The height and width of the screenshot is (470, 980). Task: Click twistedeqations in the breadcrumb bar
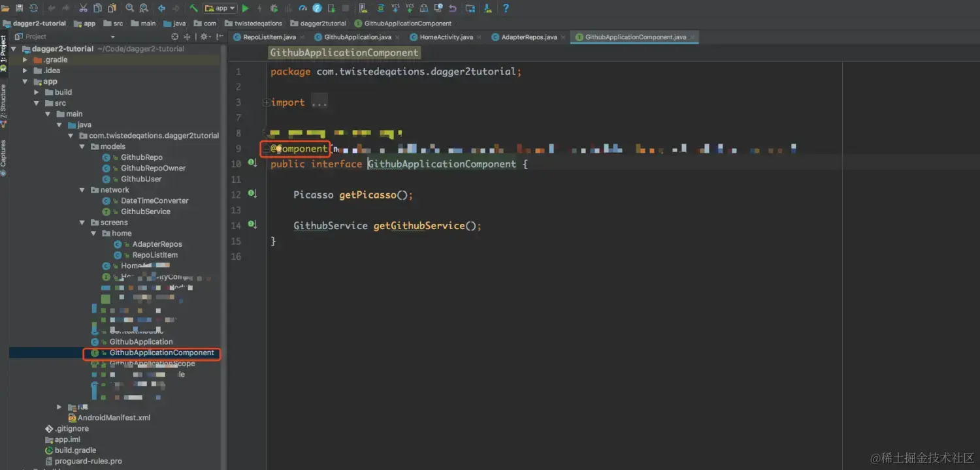coord(253,23)
